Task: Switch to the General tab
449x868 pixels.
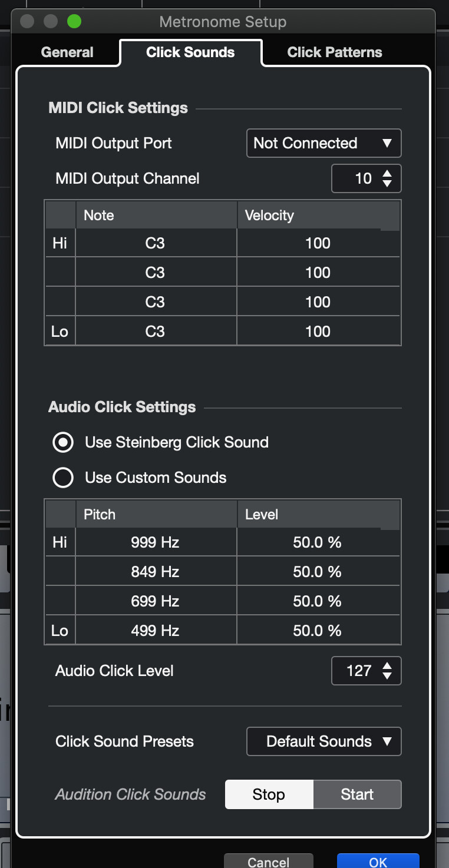Action: [67, 52]
